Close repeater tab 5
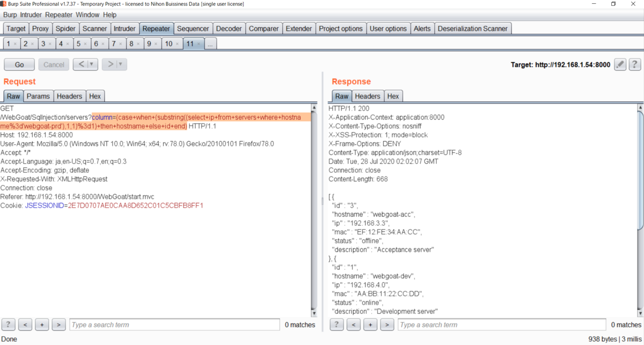This screenshot has height=345, width=644. pos(86,44)
